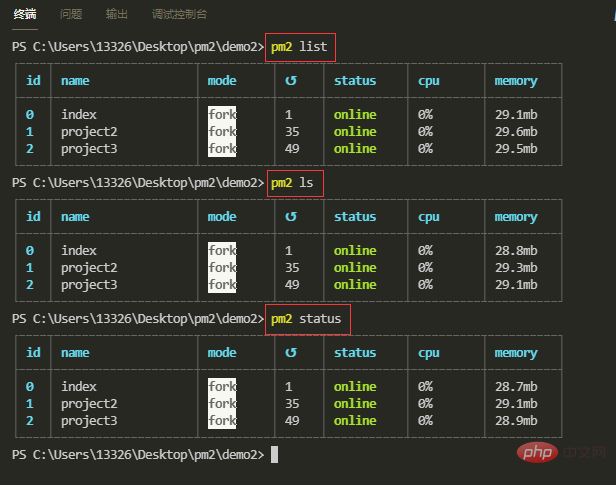Click the 'pm2 ls' command text
Image resolution: width=616 pixels, height=485 pixels.
pos(292,183)
